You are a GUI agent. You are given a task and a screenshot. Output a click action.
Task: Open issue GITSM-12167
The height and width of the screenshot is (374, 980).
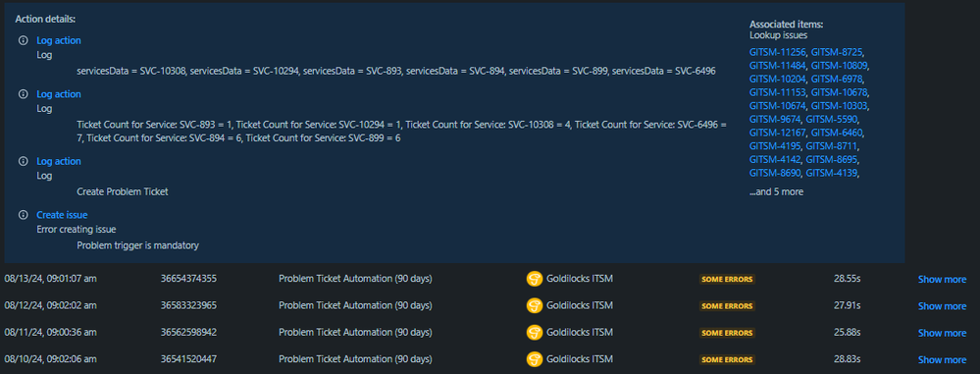[x=778, y=133]
